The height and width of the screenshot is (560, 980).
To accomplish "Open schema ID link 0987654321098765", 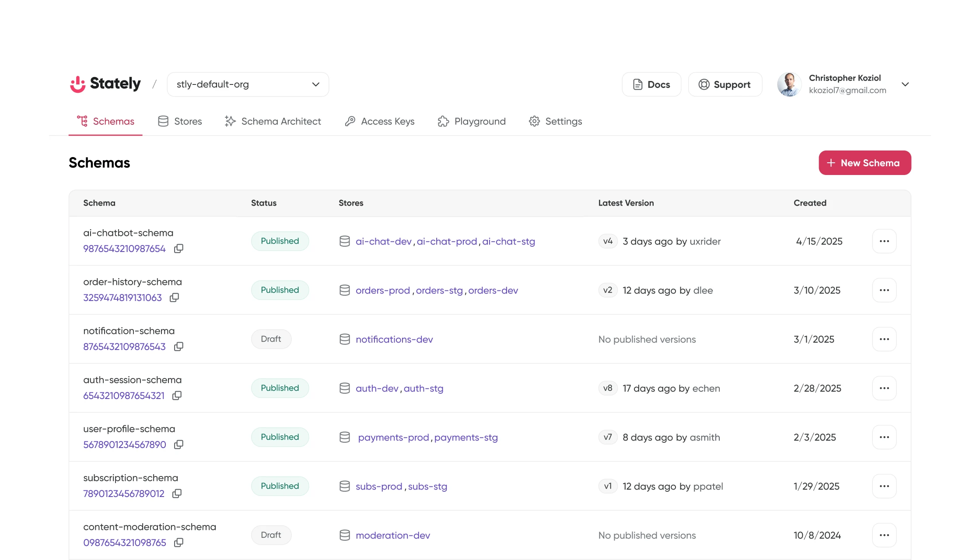I will pos(125,542).
